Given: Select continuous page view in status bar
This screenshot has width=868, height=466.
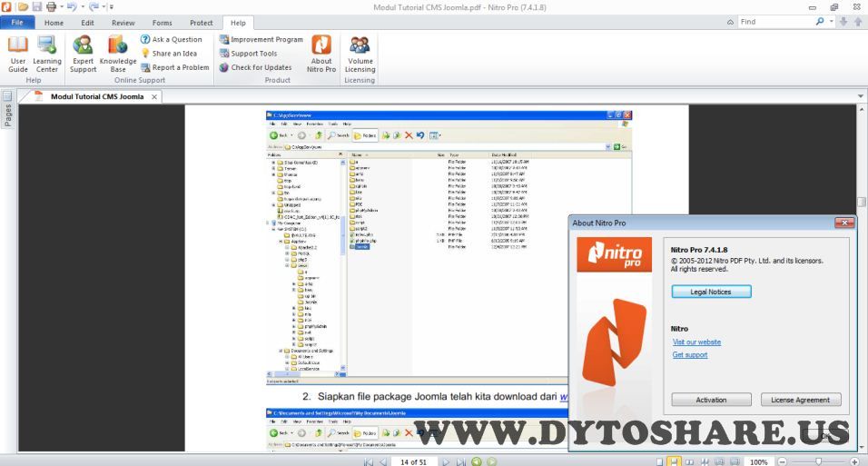Looking at the screenshot, I should point(674,461).
